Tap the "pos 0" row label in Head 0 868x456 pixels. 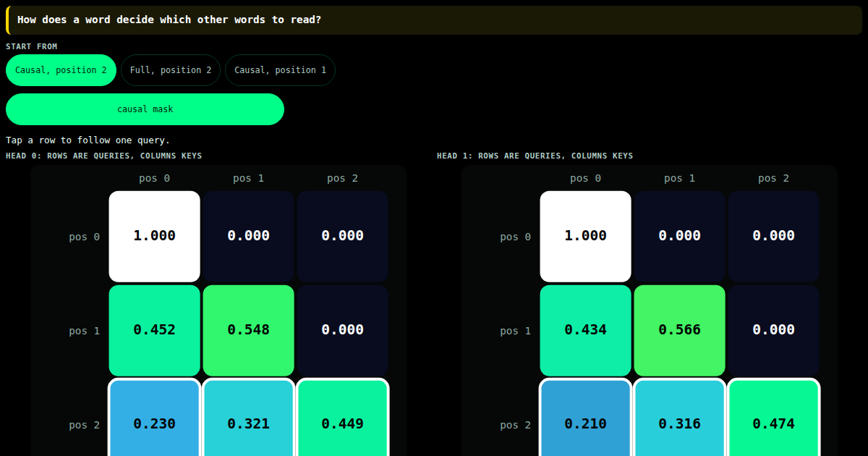(85, 237)
